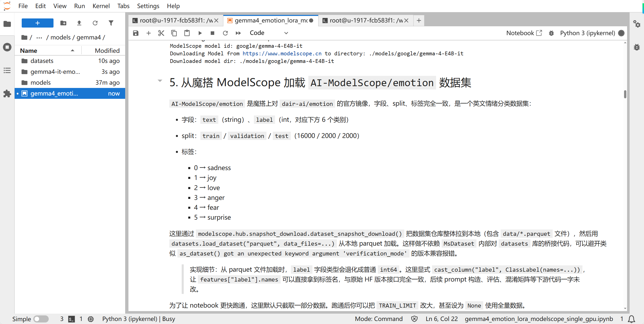Click the notebook vertical scrollbar thumb
Viewport: 644px width, 324px height.
coord(625,94)
